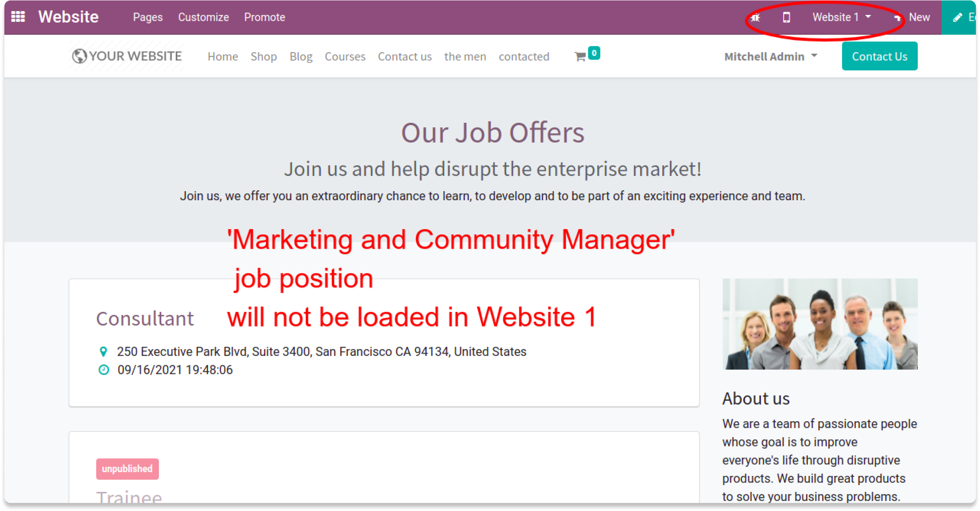Viewport: 980px width, 511px height.
Task: Click the clock icon beside the date
Action: coord(103,370)
